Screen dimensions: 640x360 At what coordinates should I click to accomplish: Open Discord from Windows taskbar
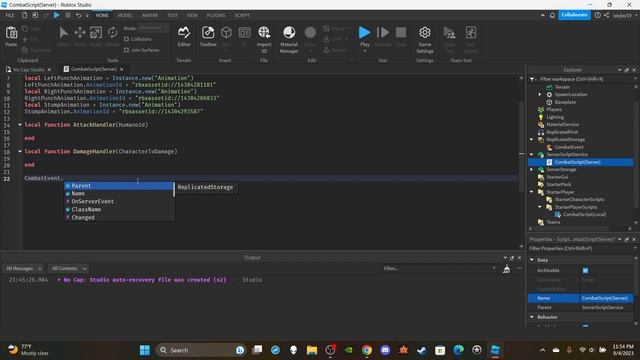[385, 350]
